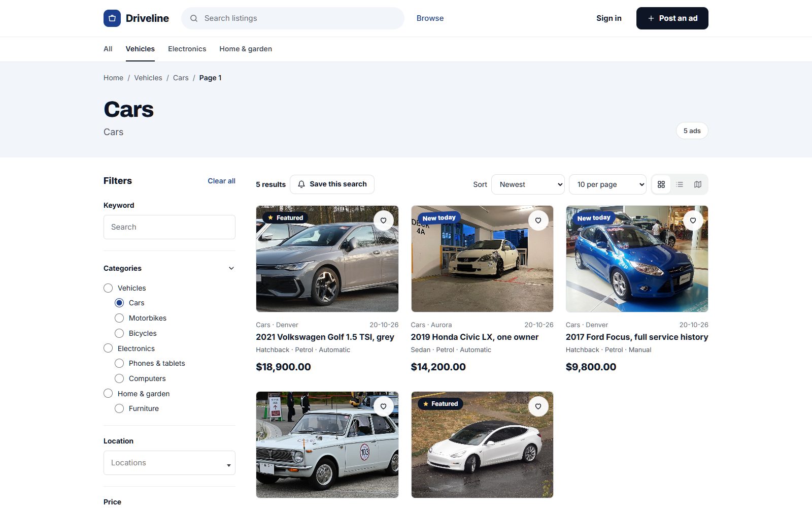Favorite the Honda Civic listing heart
The image size is (812, 508).
click(x=538, y=220)
